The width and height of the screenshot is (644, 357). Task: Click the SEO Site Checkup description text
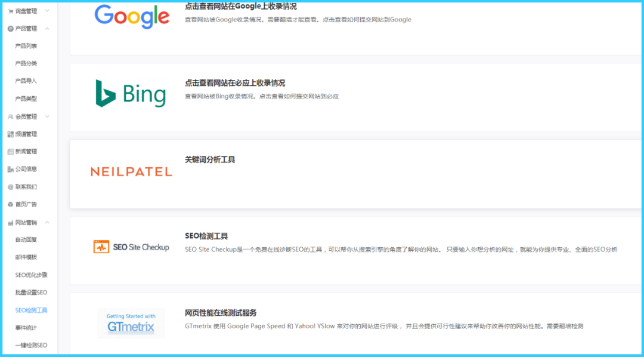pyautogui.click(x=401, y=249)
